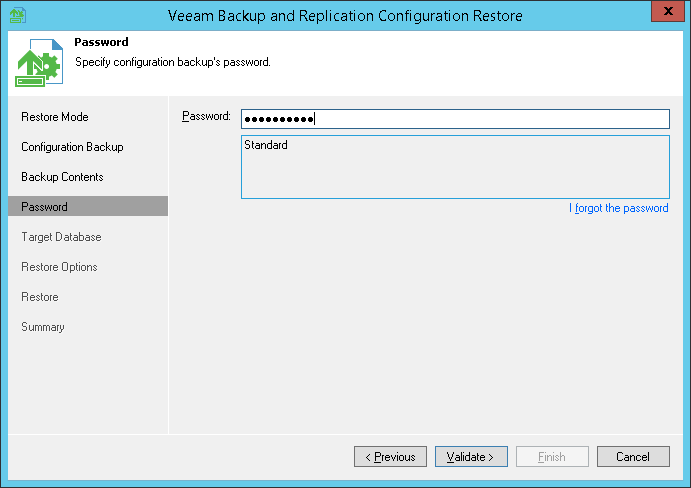This screenshot has height=488, width=691.
Task: Select the Restore Options step
Action: [x=59, y=267]
